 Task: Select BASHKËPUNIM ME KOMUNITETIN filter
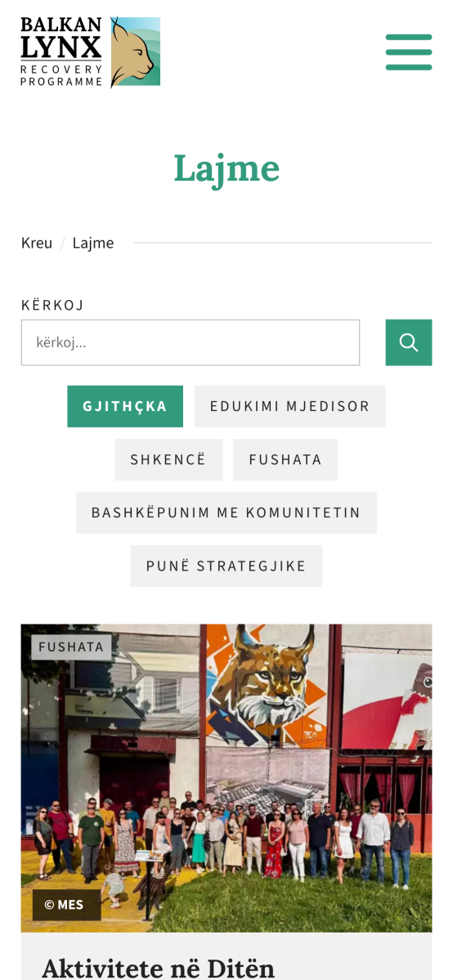(x=226, y=512)
